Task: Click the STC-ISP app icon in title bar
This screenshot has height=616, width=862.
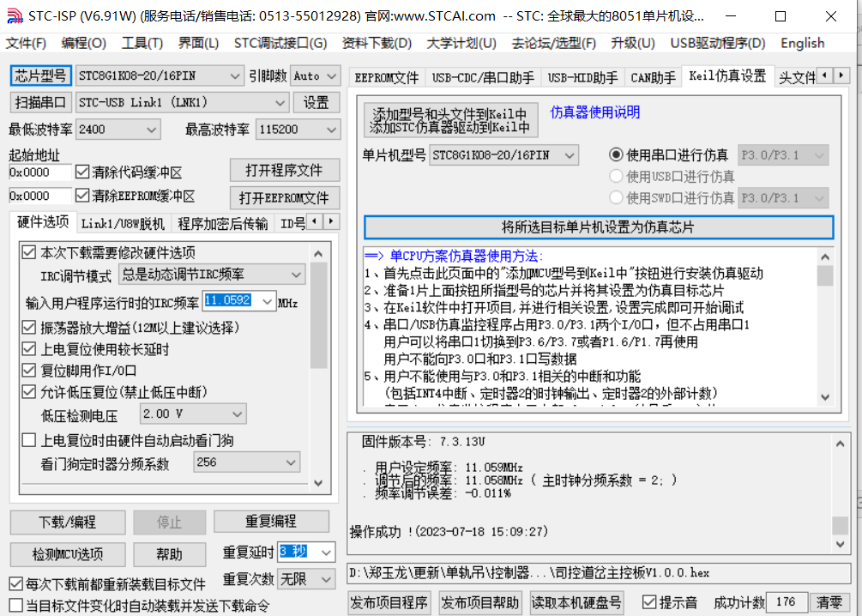Action: (15, 16)
